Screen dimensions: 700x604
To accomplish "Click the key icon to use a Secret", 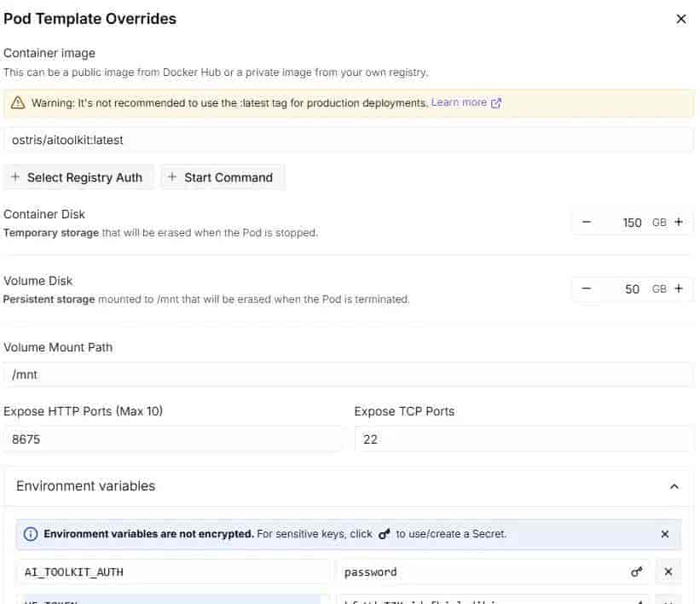I will click(636, 572).
